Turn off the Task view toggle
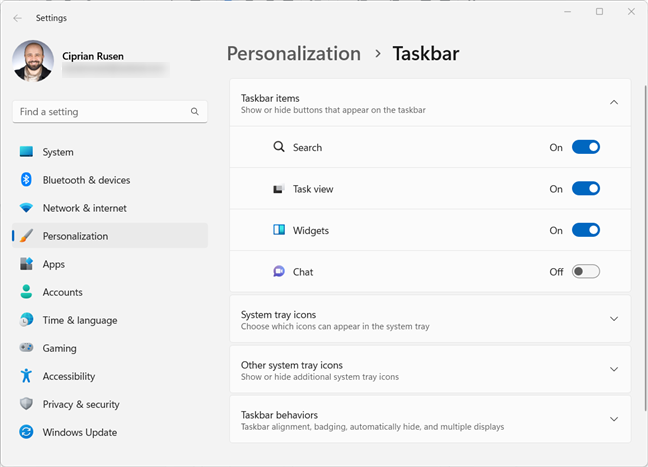Viewport: 648px width, 467px height. (586, 188)
